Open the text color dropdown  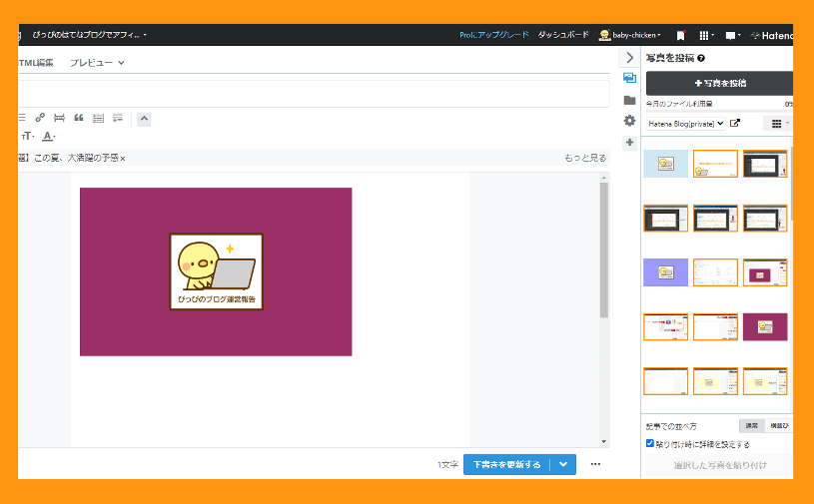tap(49, 136)
